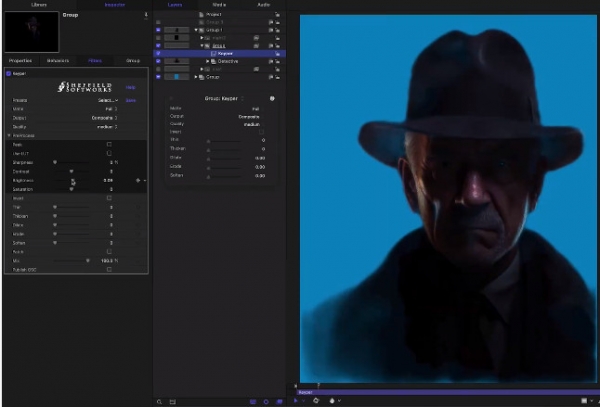This screenshot has width=600, height=407.
Task: Click the lock icon on the Project row
Action: click(277, 15)
